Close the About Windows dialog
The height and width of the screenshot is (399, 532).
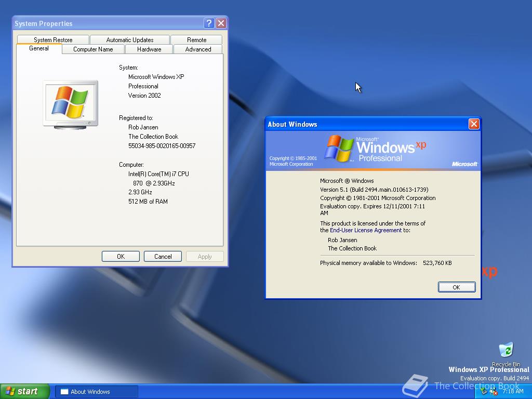point(474,124)
